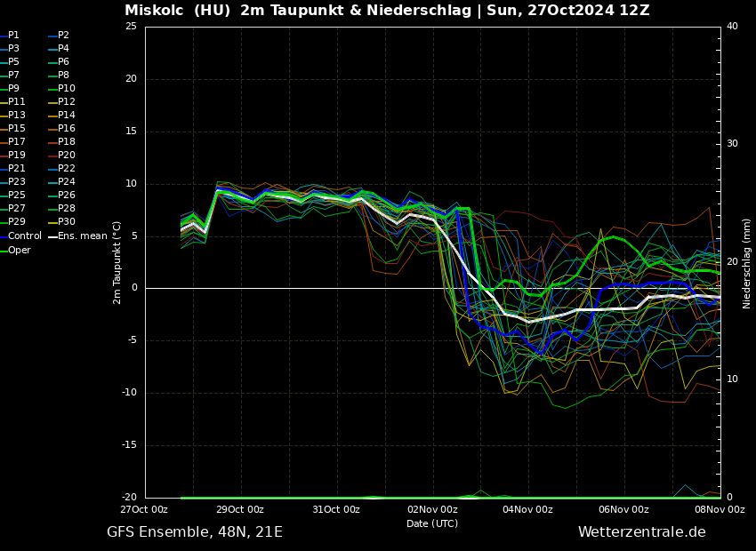Click the white Ens. mean line swatch
The width and height of the screenshot is (756, 551).
[x=52, y=236]
